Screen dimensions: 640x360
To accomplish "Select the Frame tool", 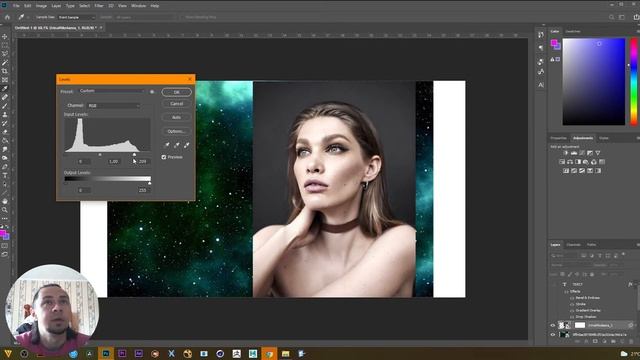I will (5, 80).
